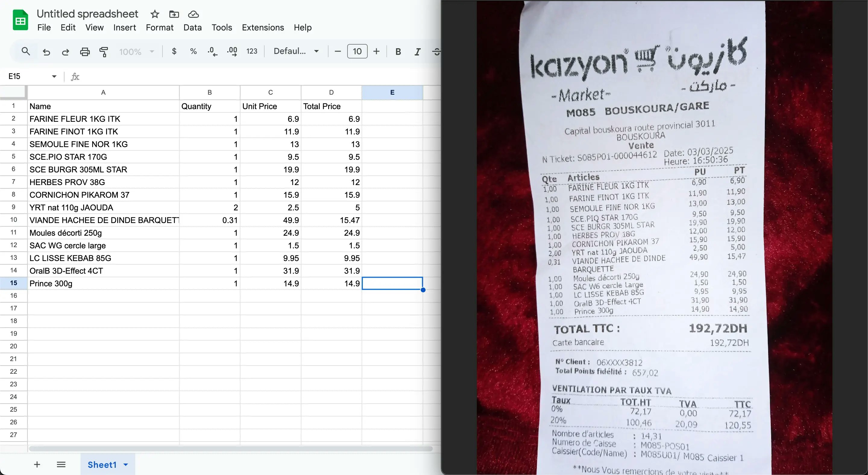The width and height of the screenshot is (868, 475).
Task: Open the Default font dropdown
Action: coord(296,52)
